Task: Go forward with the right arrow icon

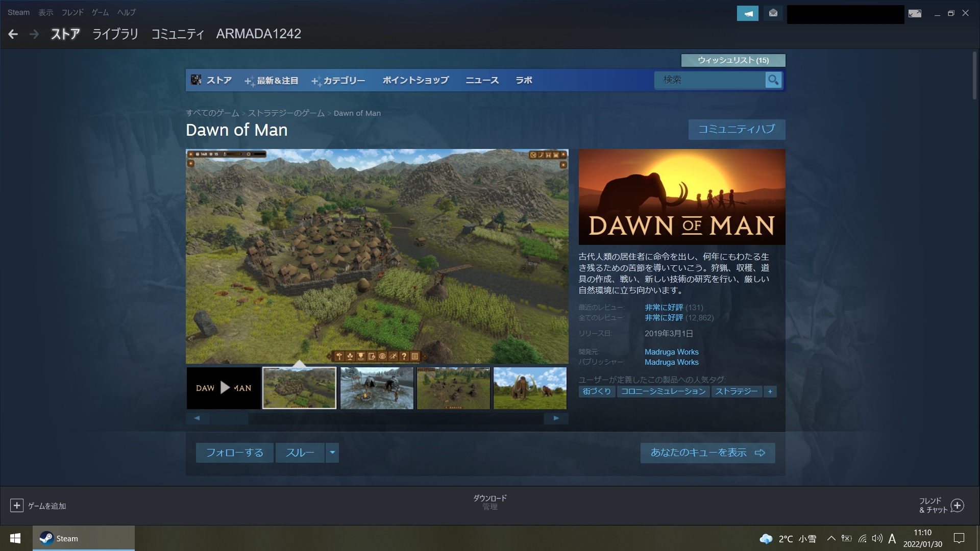Action: click(x=34, y=34)
